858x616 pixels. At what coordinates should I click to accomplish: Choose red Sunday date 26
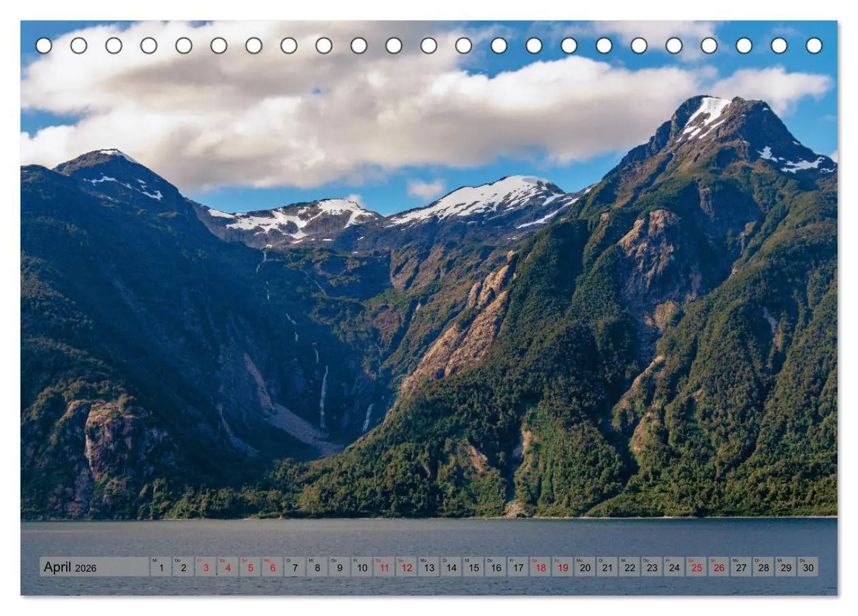[x=718, y=566]
